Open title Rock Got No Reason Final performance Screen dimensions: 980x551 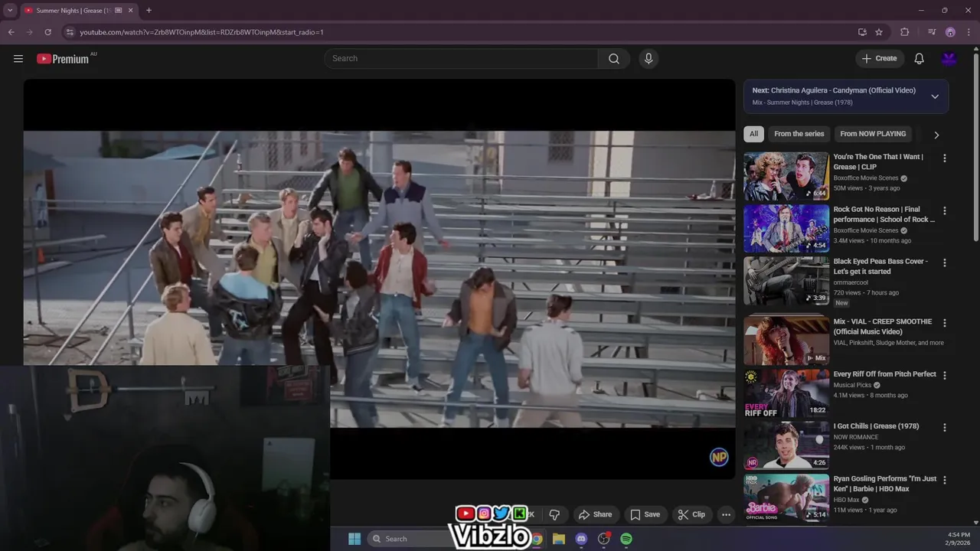click(884, 214)
